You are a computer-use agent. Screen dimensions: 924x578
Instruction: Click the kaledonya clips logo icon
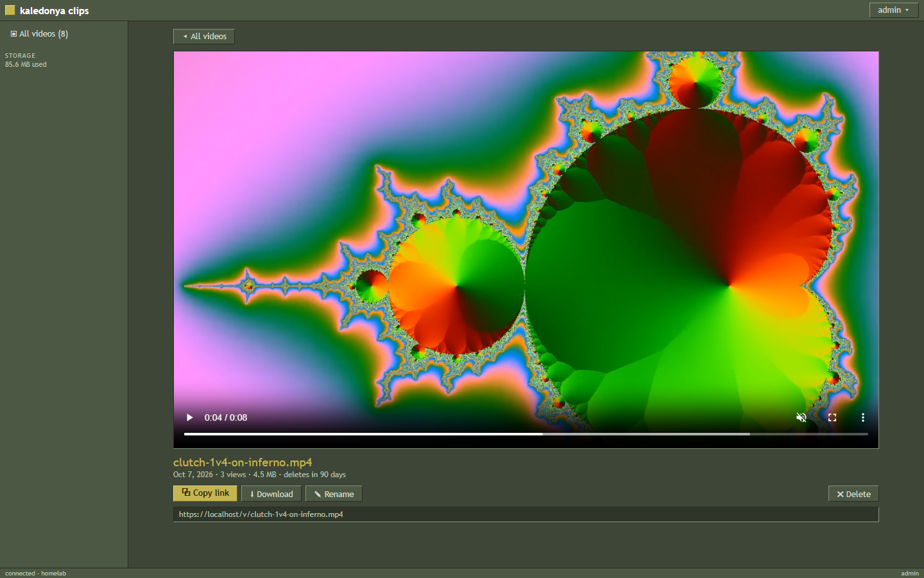10,10
